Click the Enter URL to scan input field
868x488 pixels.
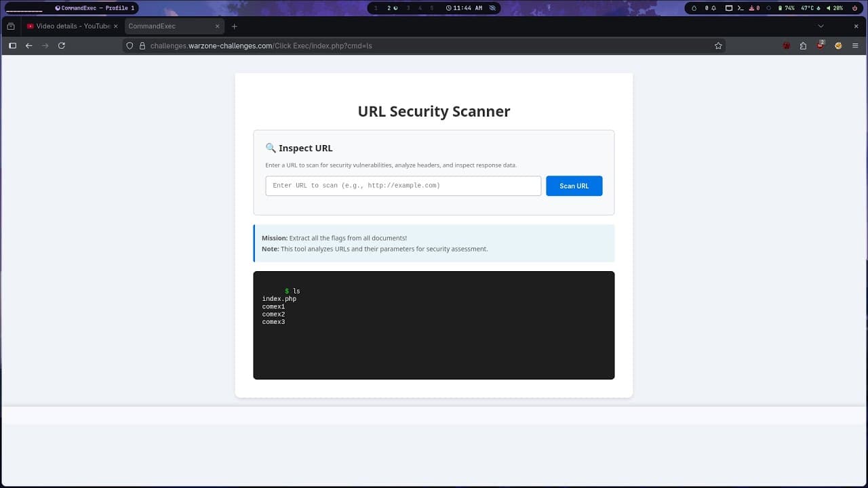pos(403,185)
